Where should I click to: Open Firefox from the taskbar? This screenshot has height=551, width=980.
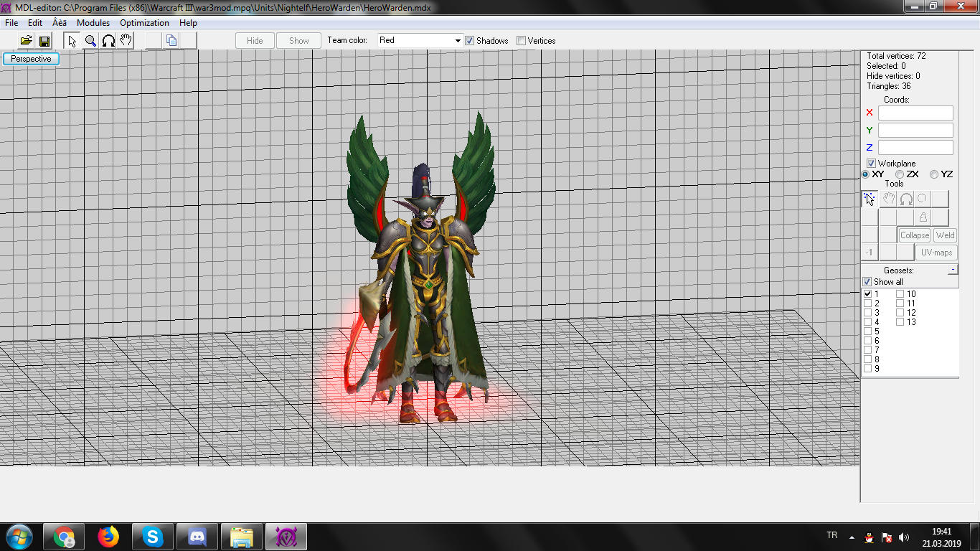click(x=108, y=537)
